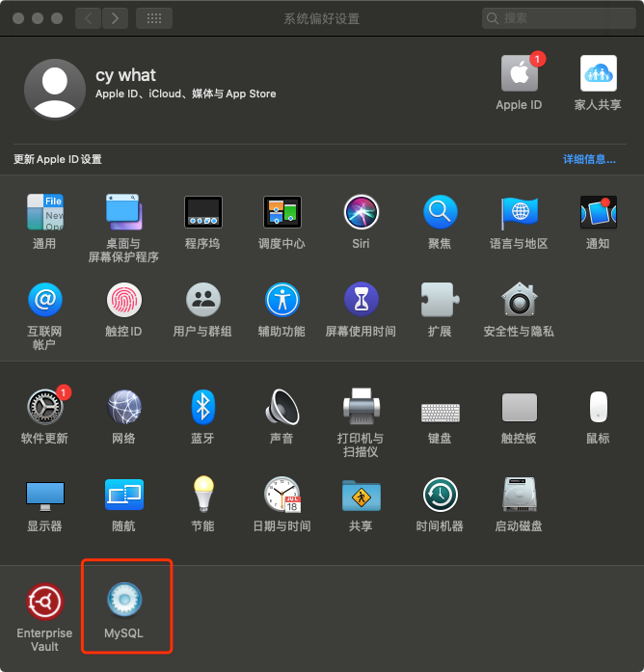Open 调度中心 Mission Control pane

point(282,212)
